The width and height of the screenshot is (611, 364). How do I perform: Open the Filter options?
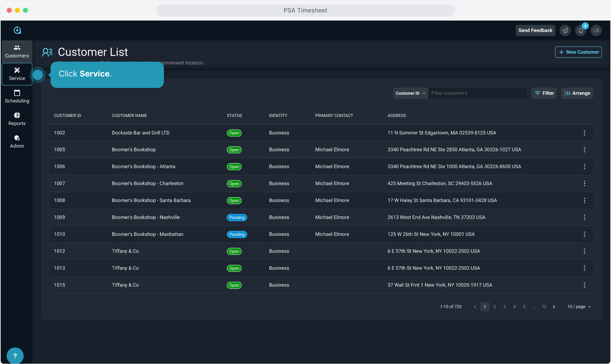[x=544, y=93]
